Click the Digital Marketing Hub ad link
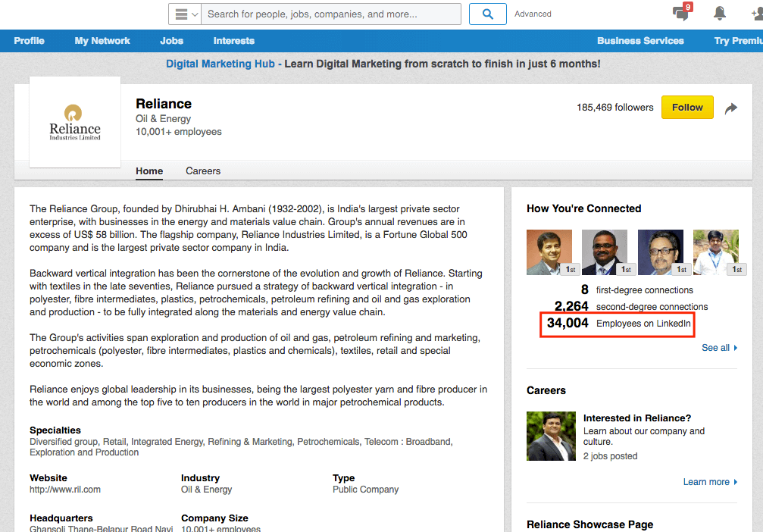The image size is (763, 532). [220, 64]
